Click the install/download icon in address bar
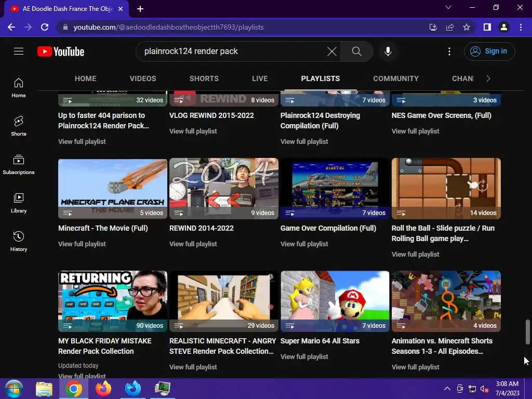Screen dimensions: 532x399 coord(433,27)
